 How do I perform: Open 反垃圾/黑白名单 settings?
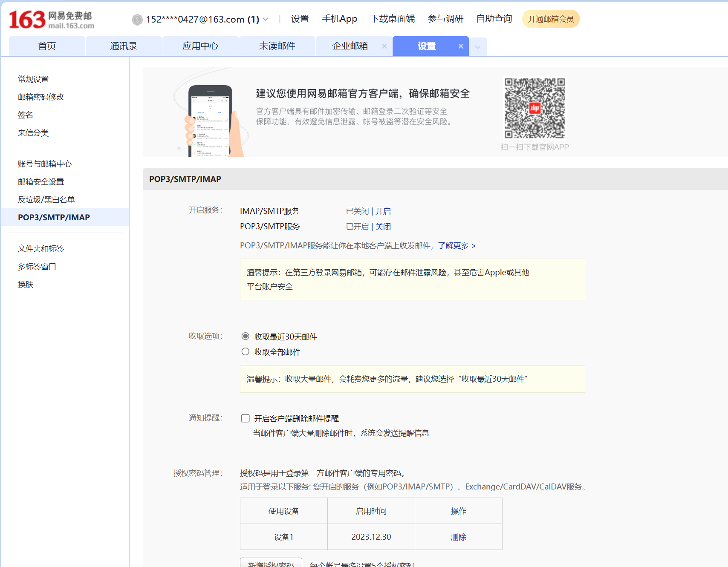pos(46,200)
